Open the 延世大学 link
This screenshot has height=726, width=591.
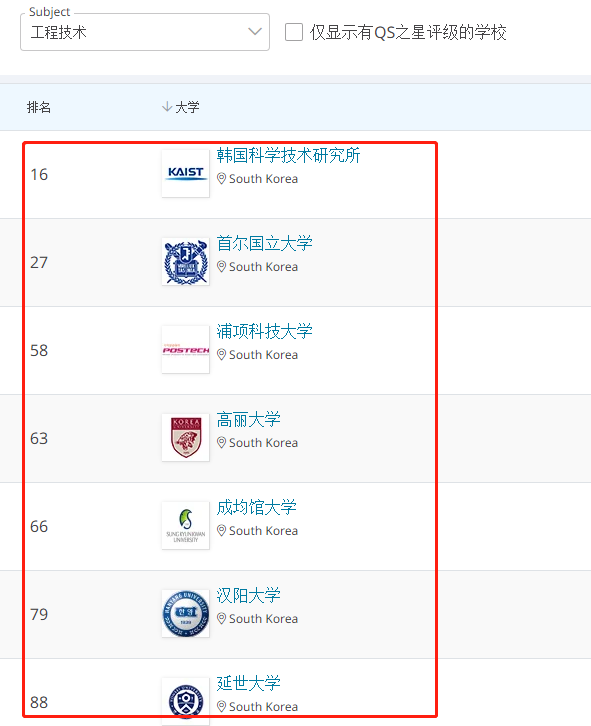(x=248, y=683)
